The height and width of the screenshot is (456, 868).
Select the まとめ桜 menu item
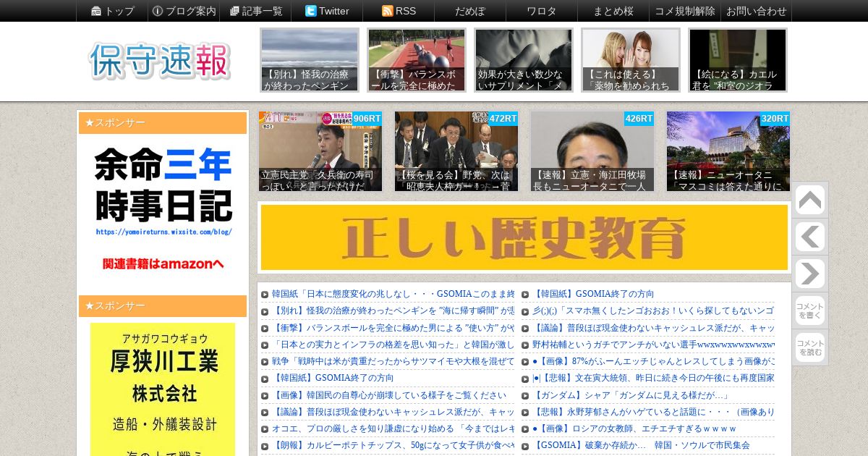tap(613, 11)
